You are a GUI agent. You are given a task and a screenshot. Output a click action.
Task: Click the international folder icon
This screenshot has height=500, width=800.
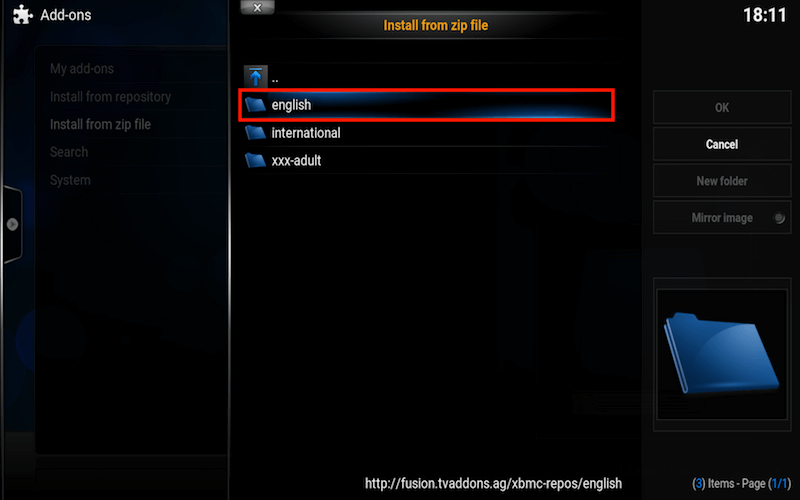(255, 133)
